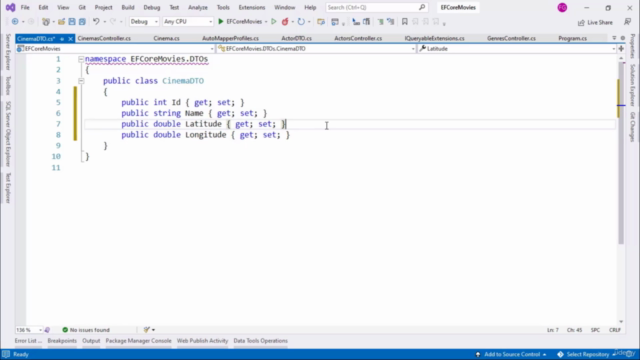
Task: Collapse the CinemaDTO class on line 3
Action: click(x=81, y=81)
